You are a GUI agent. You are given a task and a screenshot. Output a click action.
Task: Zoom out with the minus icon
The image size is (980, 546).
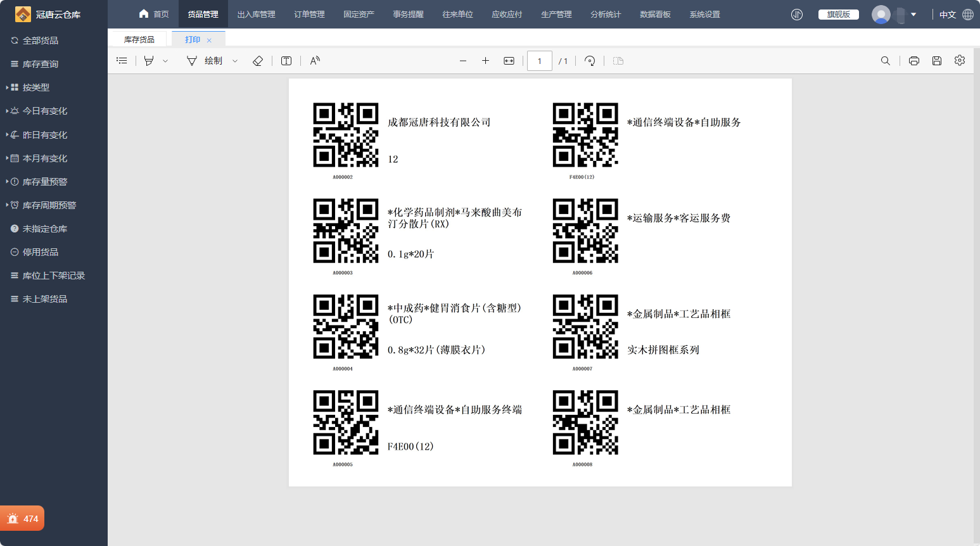[x=463, y=61]
